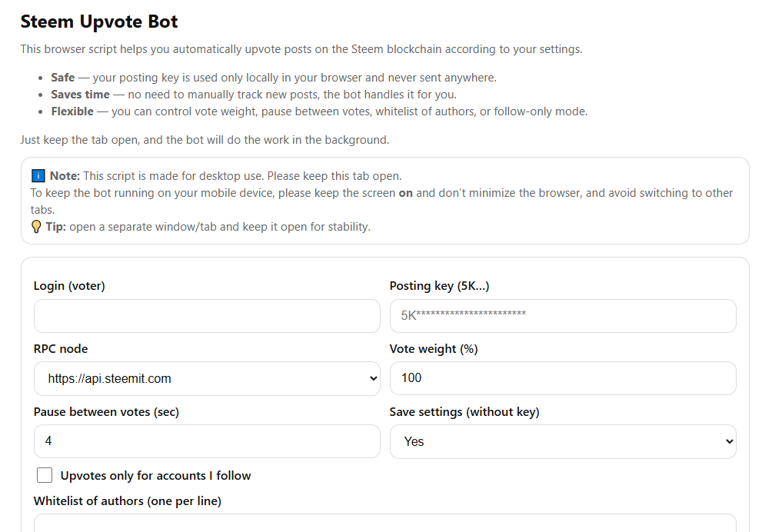Open the RPC node dropdown
The image size is (772, 532).
tap(207, 378)
